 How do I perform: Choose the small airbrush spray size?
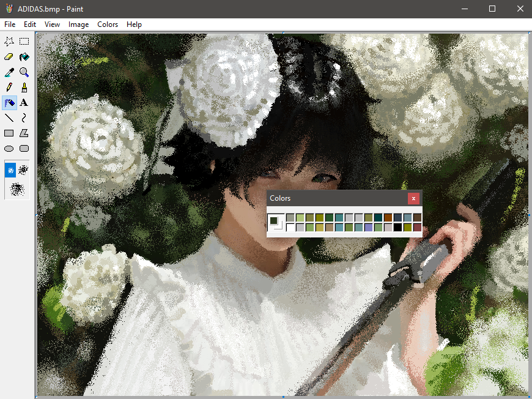(x=10, y=170)
